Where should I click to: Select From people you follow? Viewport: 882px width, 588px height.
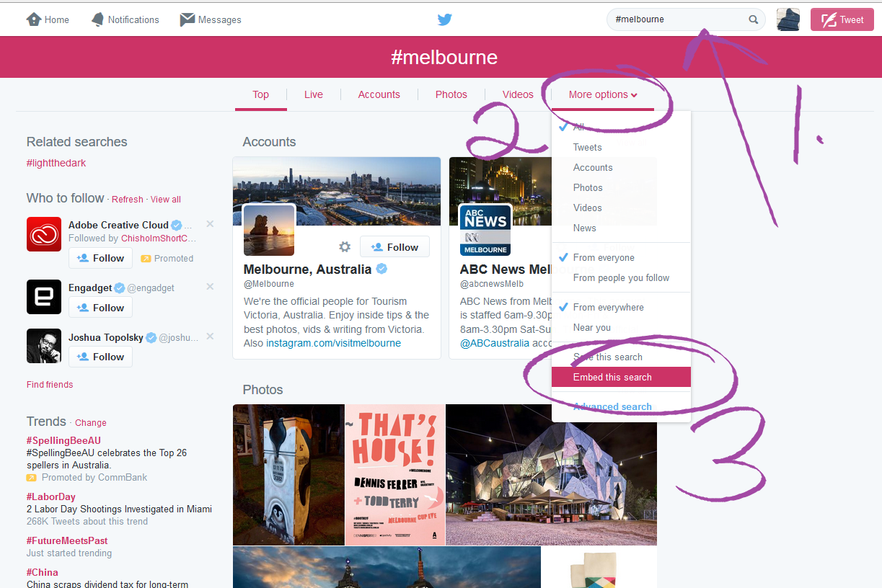coord(621,277)
